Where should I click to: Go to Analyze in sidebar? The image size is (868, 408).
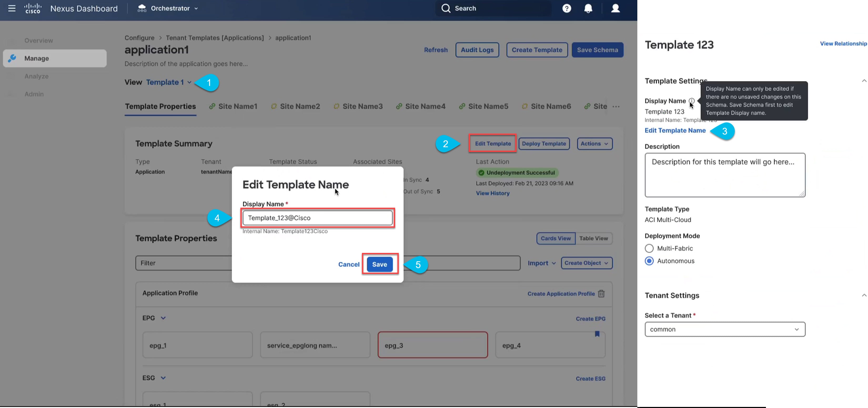coord(36,76)
